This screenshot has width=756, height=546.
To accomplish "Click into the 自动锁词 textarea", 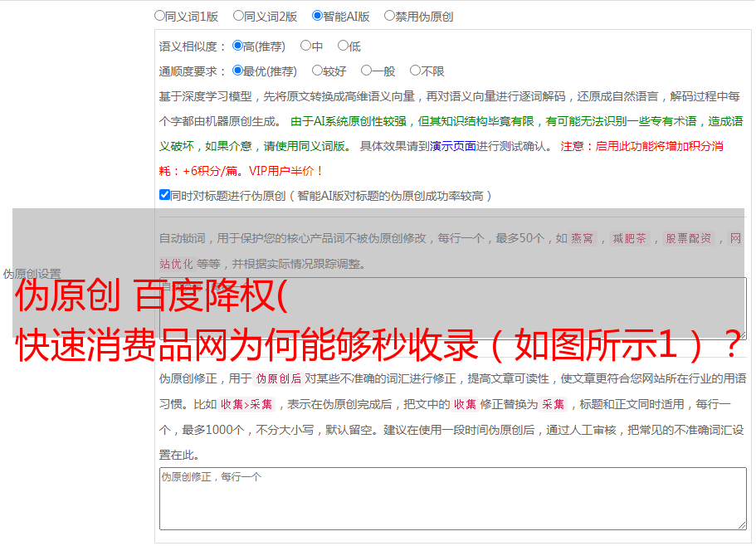I will tap(453, 309).
